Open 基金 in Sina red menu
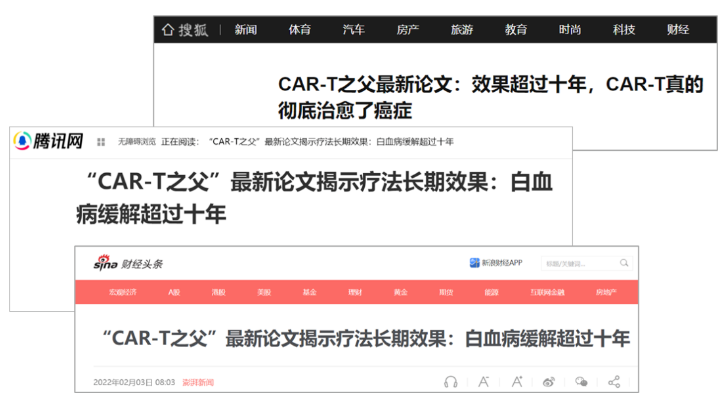 [309, 292]
